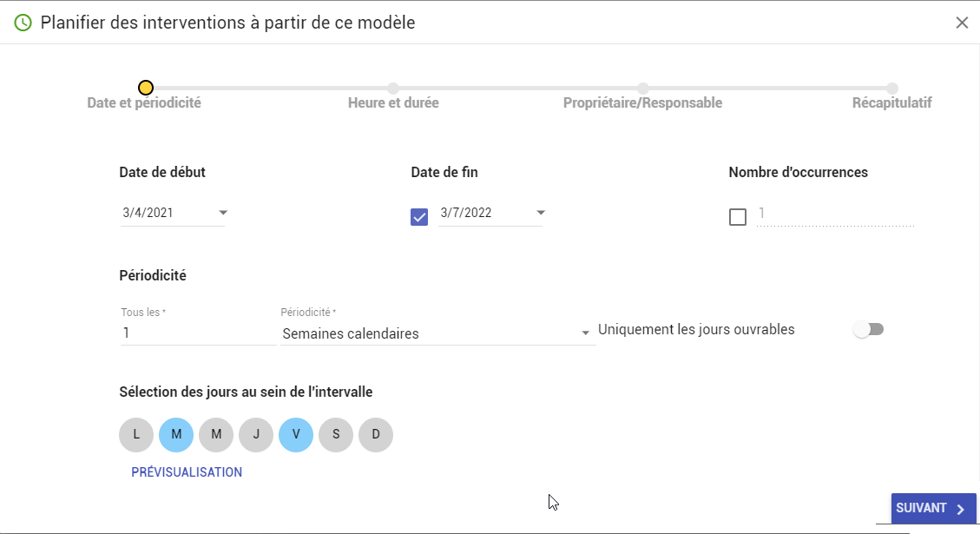
Task: Jump to 'Heure et durée' step
Action: point(393,102)
